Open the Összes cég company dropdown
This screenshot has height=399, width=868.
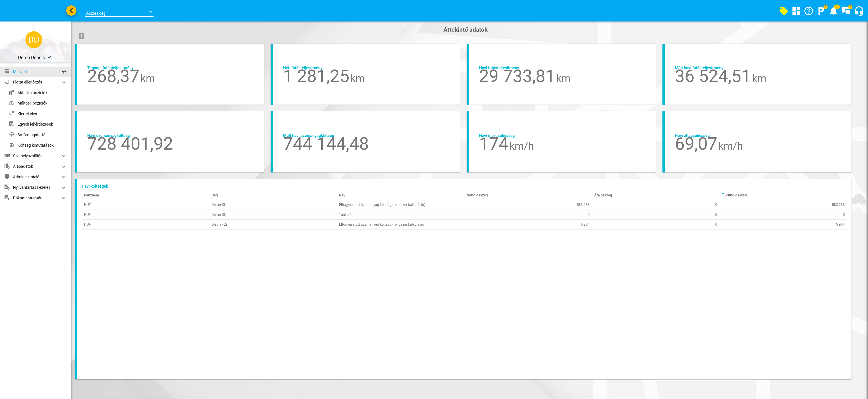pos(119,13)
